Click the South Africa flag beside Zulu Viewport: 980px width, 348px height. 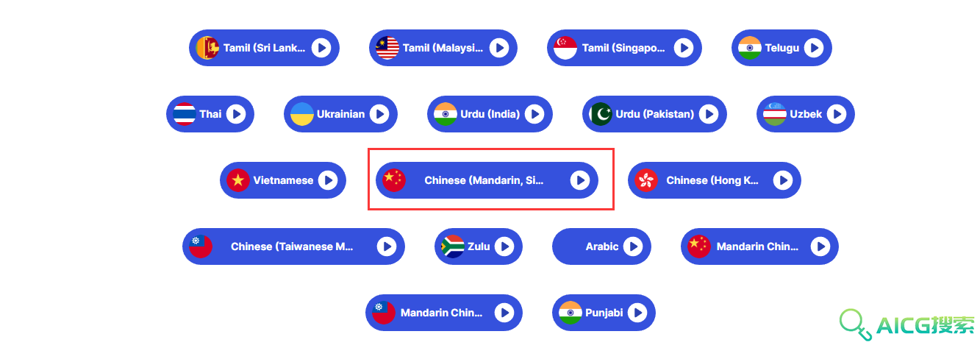(452, 246)
